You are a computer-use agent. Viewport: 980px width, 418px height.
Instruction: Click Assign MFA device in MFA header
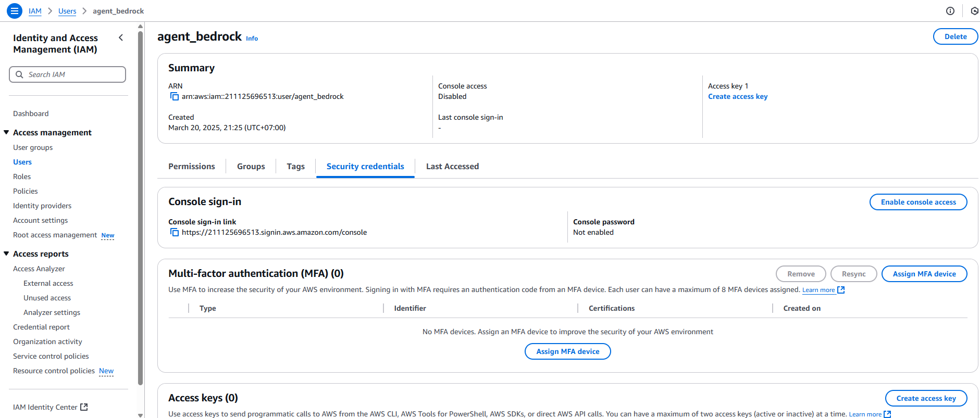924,274
